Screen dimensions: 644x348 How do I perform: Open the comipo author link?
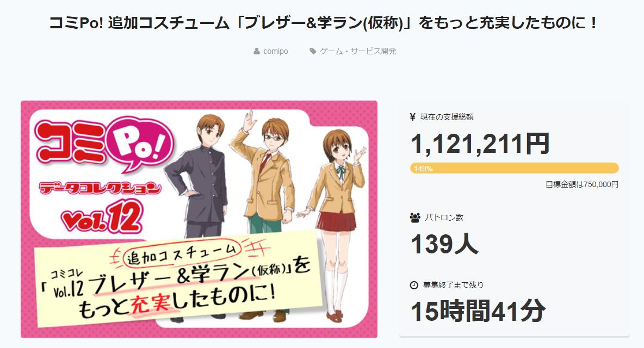coord(276,51)
